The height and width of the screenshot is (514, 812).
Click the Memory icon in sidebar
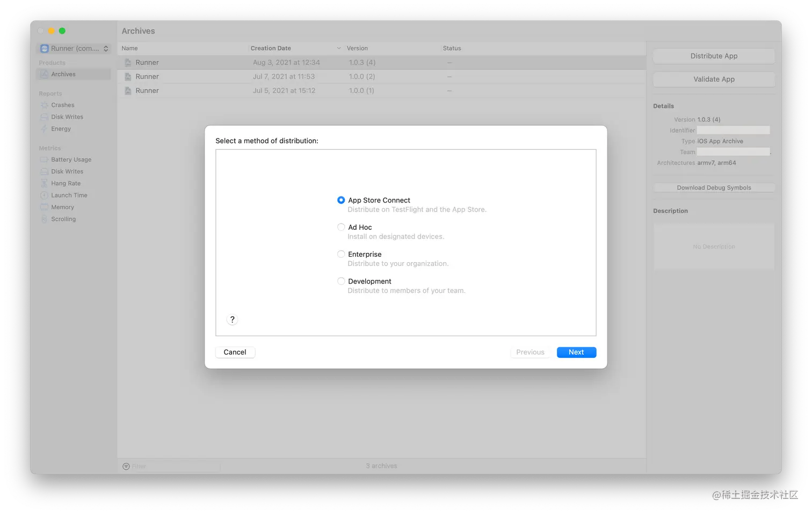44,207
